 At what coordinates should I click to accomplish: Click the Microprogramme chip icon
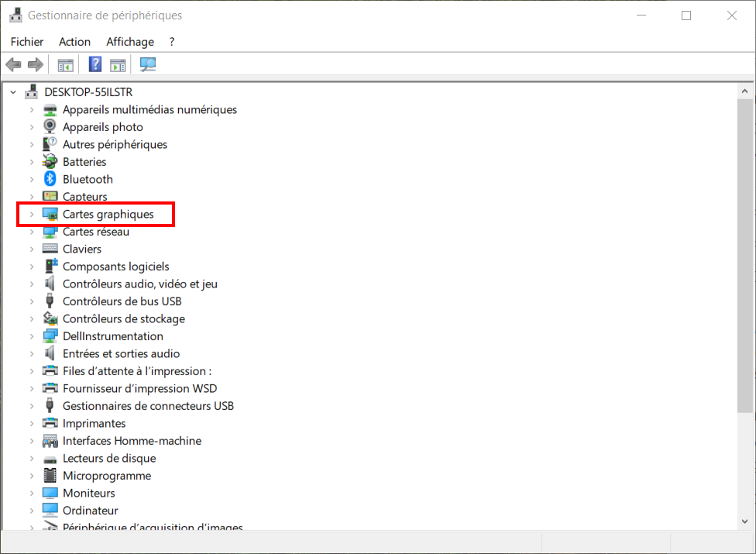50,476
